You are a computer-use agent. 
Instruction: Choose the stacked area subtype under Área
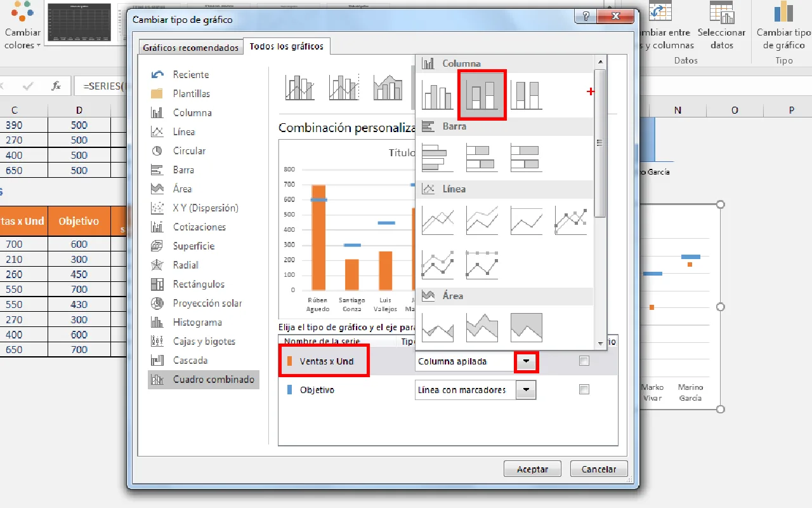482,327
